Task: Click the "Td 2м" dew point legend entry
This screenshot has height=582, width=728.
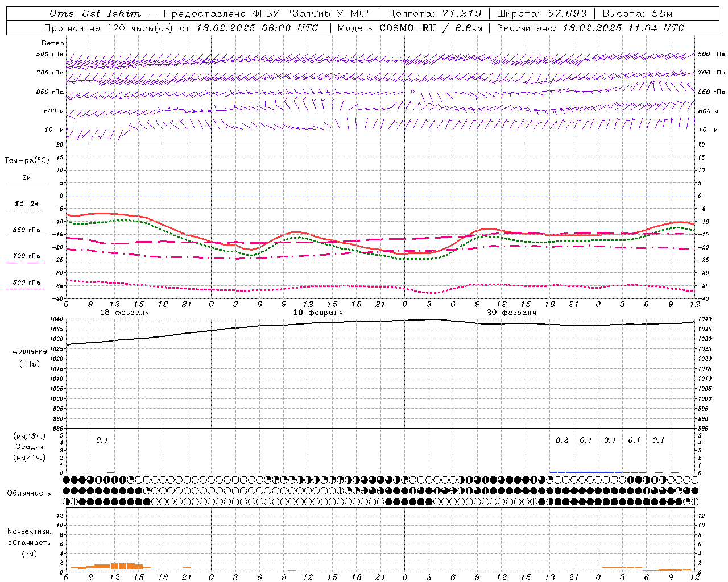Action: pyautogui.click(x=26, y=203)
